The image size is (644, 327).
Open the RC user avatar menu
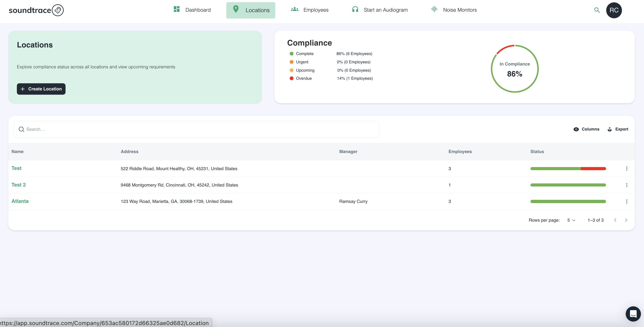(614, 10)
